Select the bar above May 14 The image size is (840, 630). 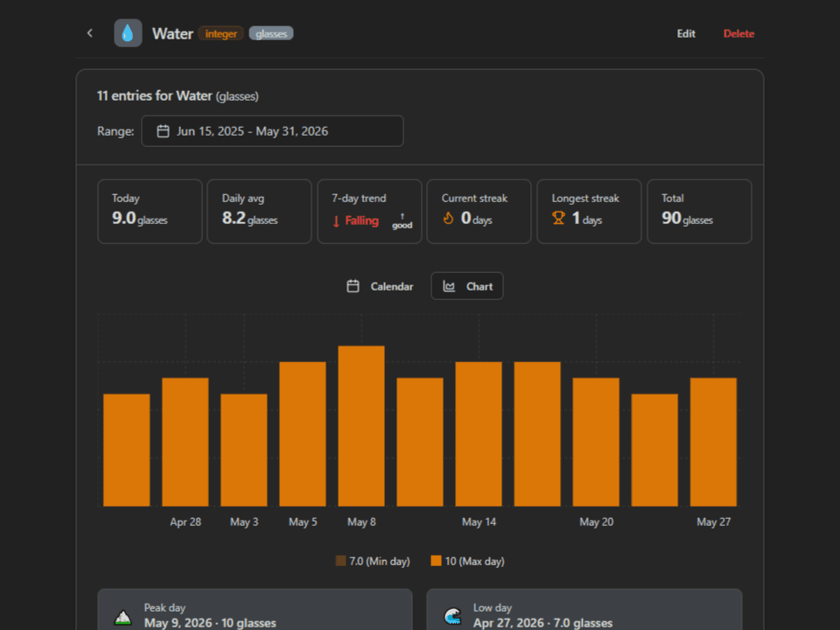[x=479, y=434]
